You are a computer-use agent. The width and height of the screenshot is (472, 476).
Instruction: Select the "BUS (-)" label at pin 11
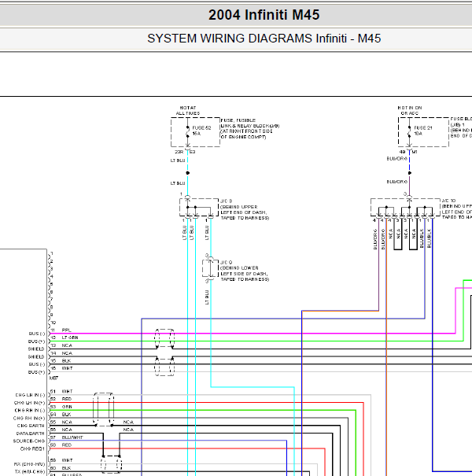(x=37, y=334)
